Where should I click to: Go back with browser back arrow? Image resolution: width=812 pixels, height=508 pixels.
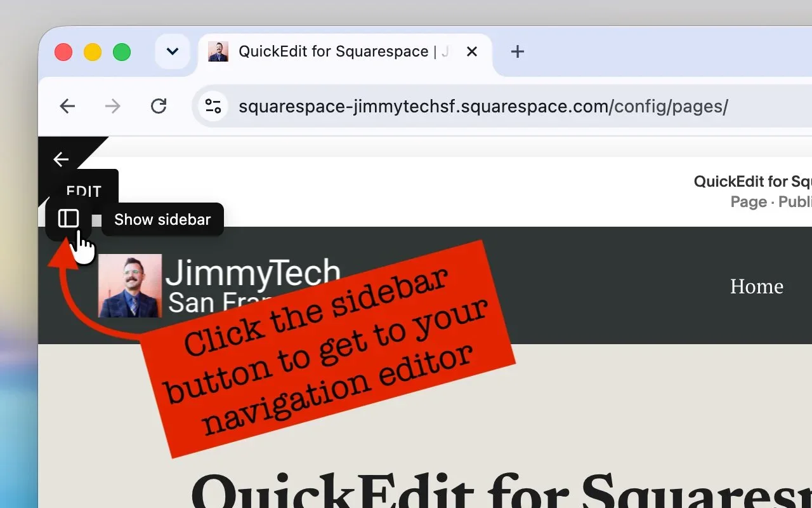tap(67, 107)
